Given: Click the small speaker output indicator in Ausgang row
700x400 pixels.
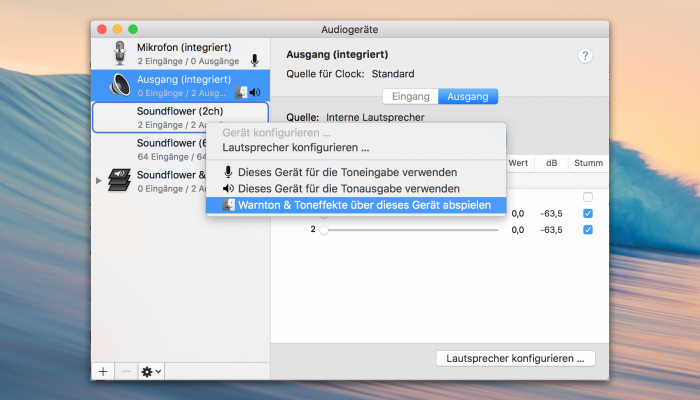Looking at the screenshot, I should (255, 92).
